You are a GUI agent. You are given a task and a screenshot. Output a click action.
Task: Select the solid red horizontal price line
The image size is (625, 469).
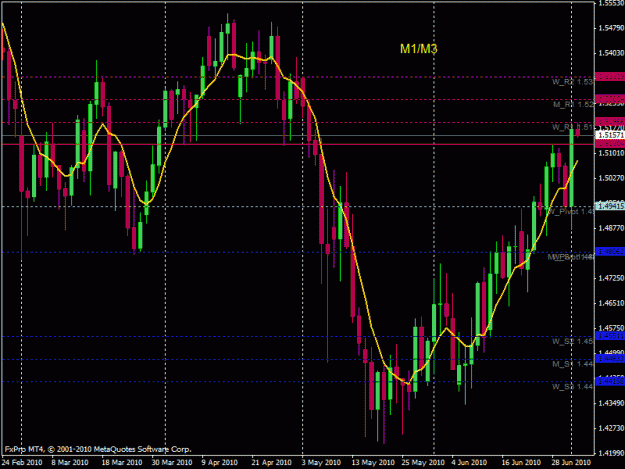[x=297, y=145]
